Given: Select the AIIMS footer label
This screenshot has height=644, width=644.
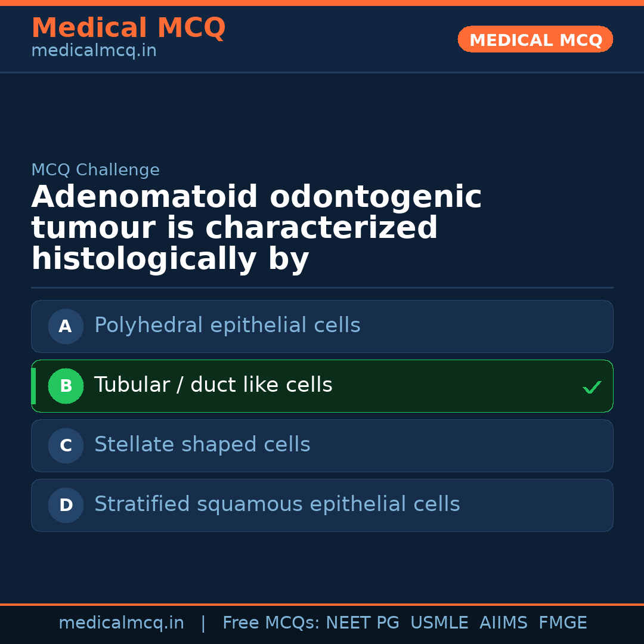Looking at the screenshot, I should point(503,623).
